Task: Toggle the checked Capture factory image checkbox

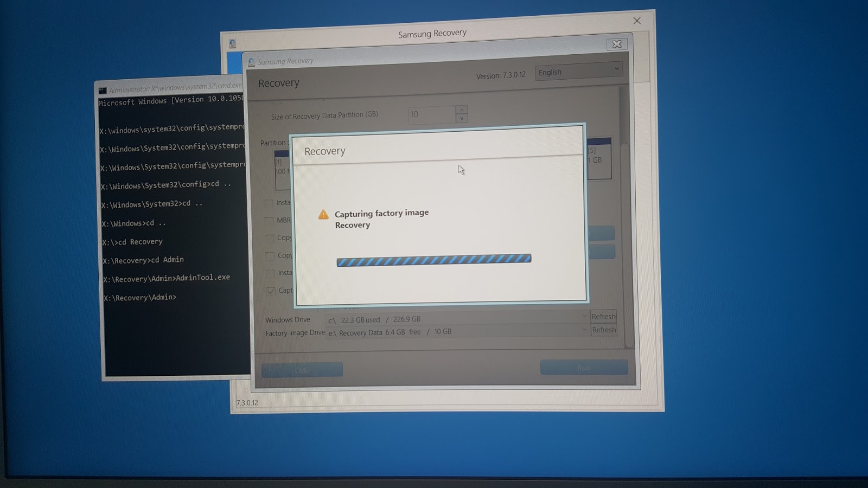Action: click(x=270, y=291)
